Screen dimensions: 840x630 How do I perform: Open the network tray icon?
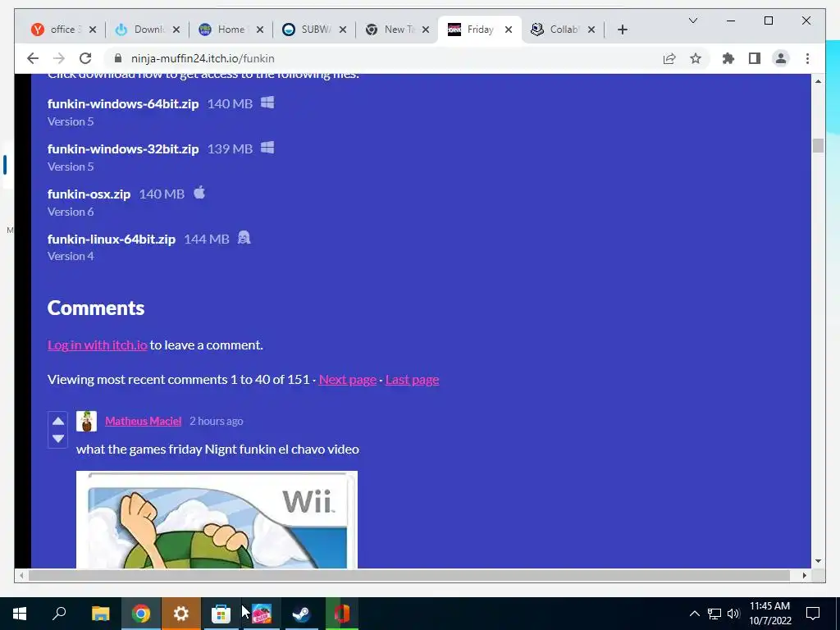coord(714,614)
